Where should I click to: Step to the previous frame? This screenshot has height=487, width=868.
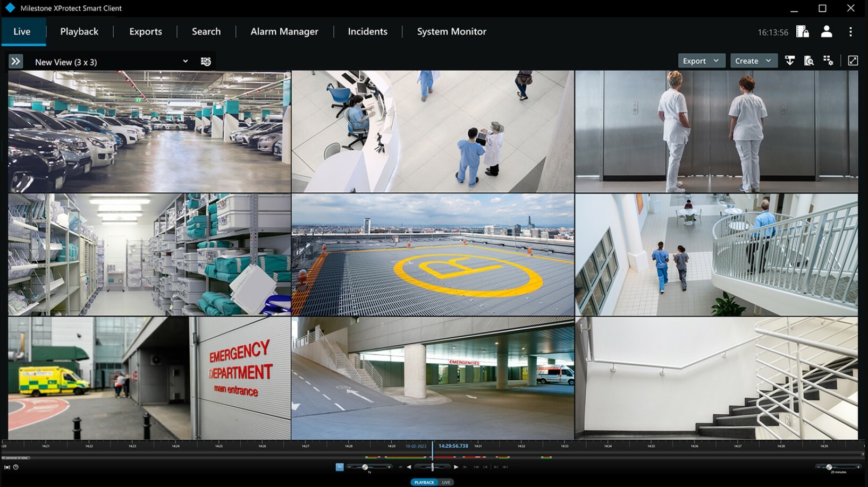(x=400, y=467)
